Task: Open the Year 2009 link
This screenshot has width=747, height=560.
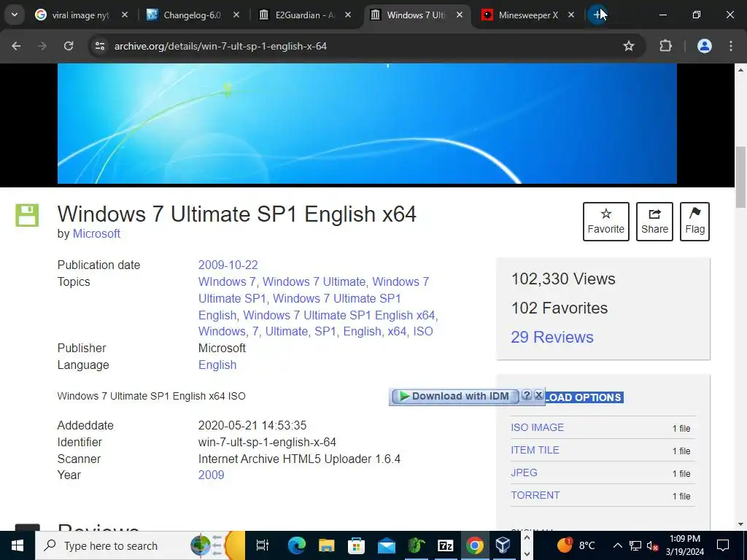Action: (x=211, y=475)
